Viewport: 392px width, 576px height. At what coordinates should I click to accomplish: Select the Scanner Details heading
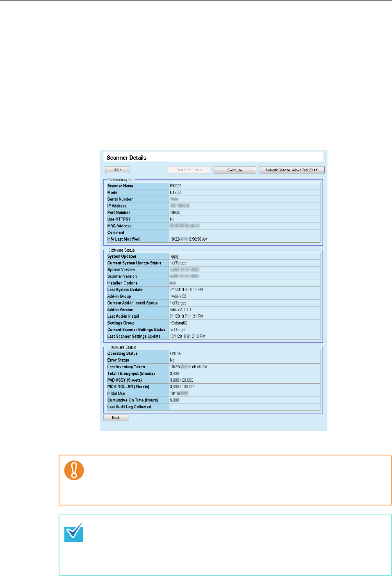pos(126,158)
